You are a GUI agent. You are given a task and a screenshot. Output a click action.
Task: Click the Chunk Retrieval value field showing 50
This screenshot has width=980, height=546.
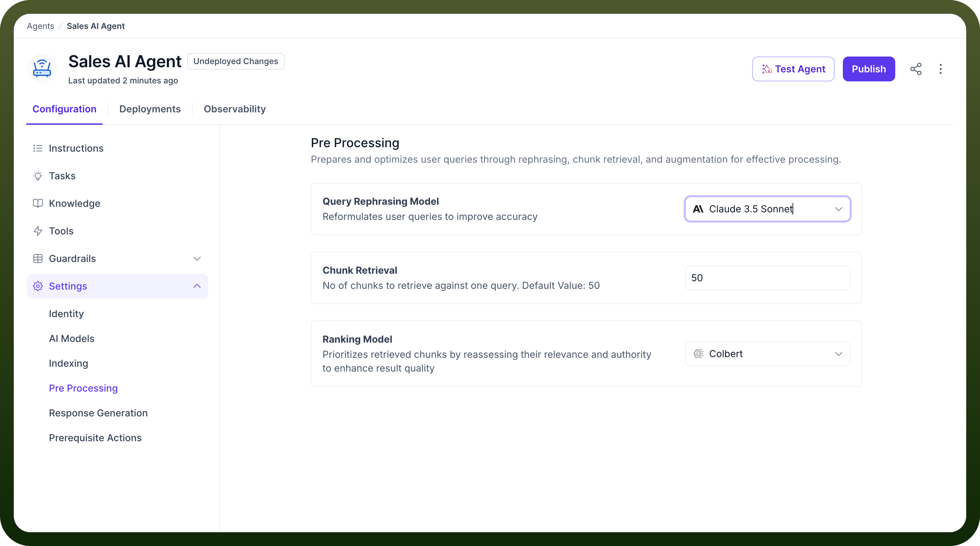pos(767,278)
